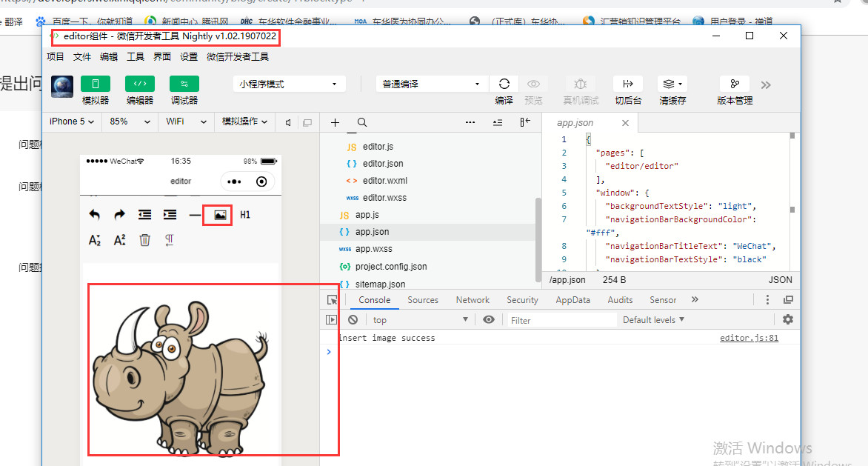Click the 编译 compile refresh icon
The image size is (868, 466).
point(504,84)
